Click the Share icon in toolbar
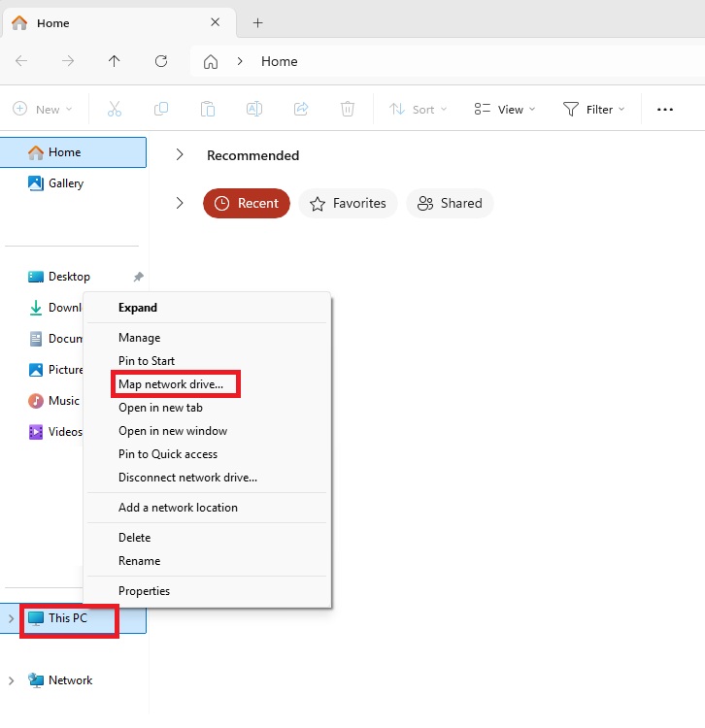Image resolution: width=705 pixels, height=728 pixels. pos(301,110)
